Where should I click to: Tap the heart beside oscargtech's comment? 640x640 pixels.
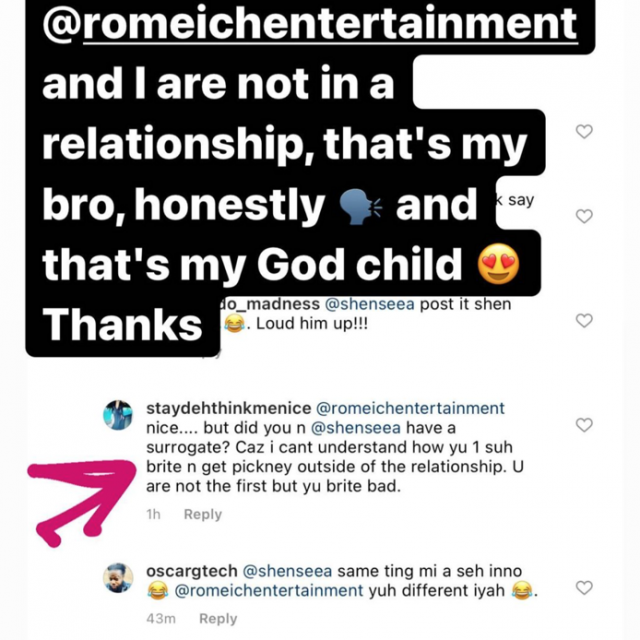tap(585, 588)
